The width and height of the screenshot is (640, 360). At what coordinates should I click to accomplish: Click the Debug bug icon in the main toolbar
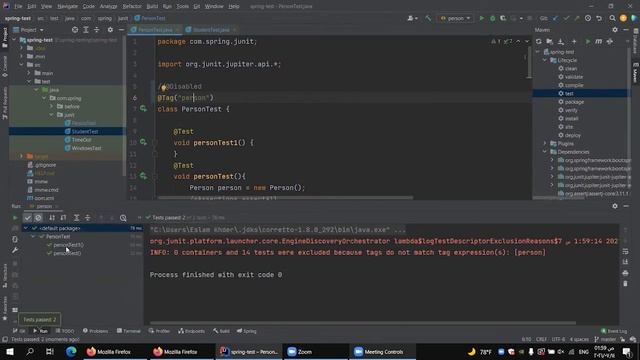[493, 18]
